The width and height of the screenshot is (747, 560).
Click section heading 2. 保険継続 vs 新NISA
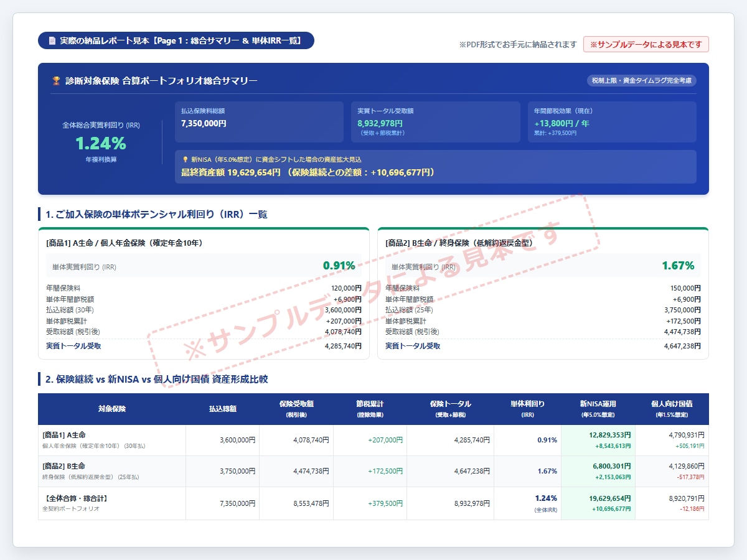(x=156, y=379)
